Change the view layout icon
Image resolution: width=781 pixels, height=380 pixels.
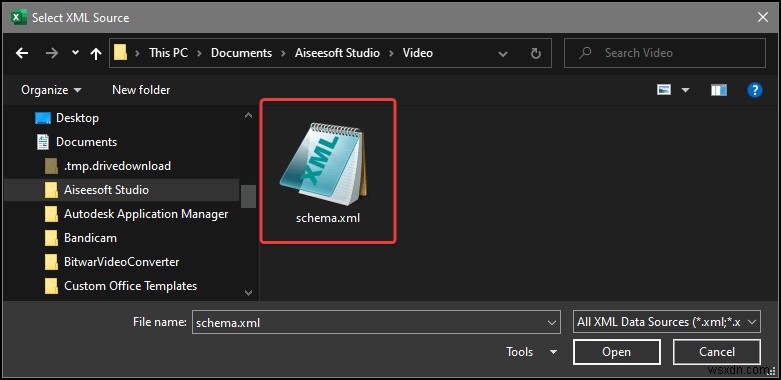(664, 90)
